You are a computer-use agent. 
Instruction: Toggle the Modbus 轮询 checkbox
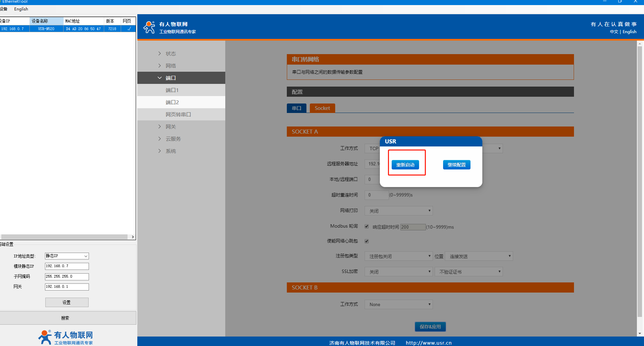tap(367, 226)
